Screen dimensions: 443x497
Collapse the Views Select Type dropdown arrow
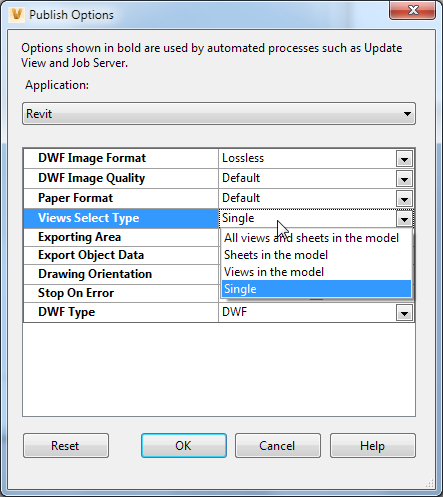point(404,219)
